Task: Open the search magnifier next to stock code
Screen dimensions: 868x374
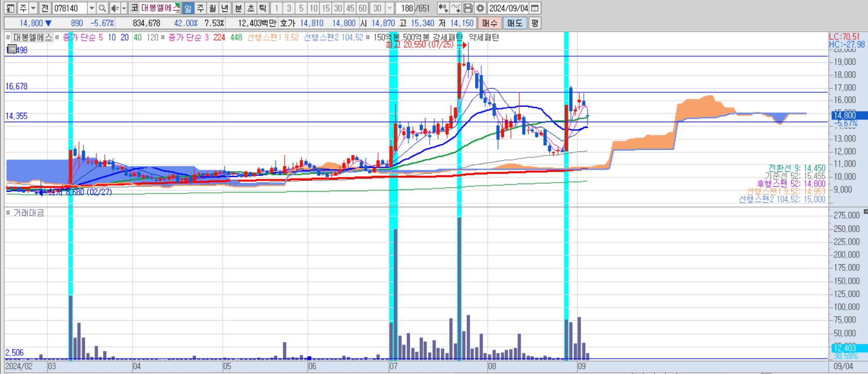Action: (x=102, y=8)
